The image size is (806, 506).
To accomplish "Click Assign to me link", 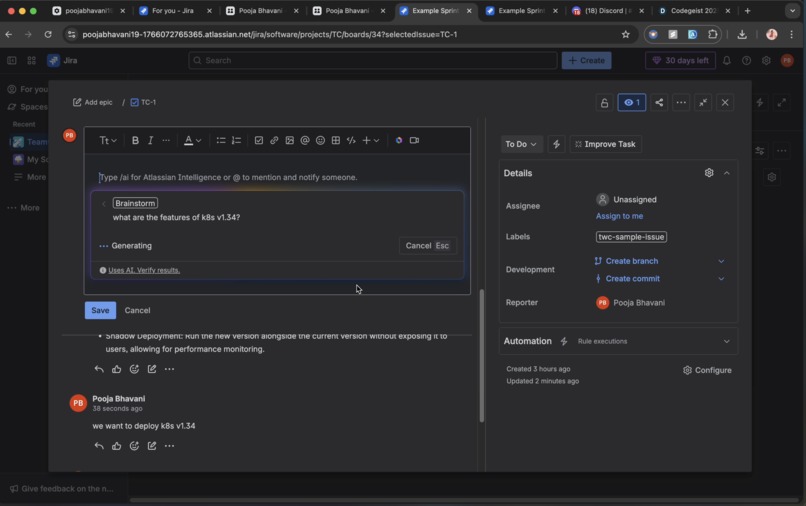I will (619, 216).
